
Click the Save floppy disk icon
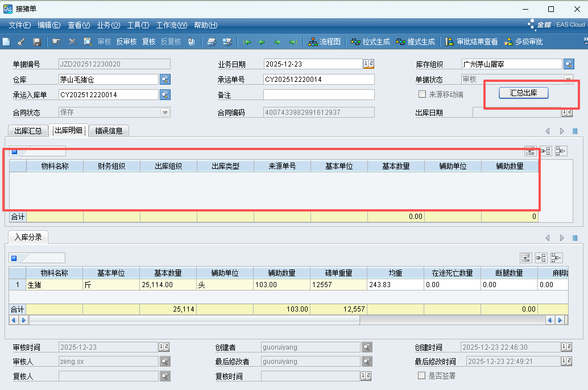37,42
